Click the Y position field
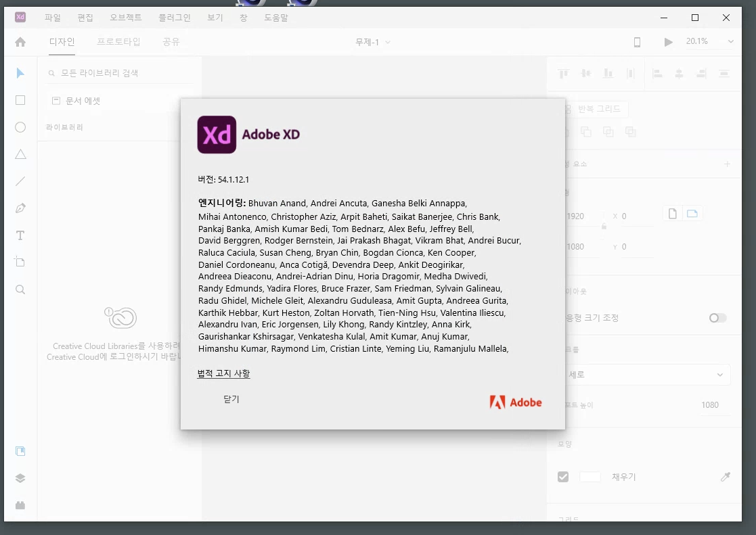Viewport: 756px width, 535px height. coord(637,247)
